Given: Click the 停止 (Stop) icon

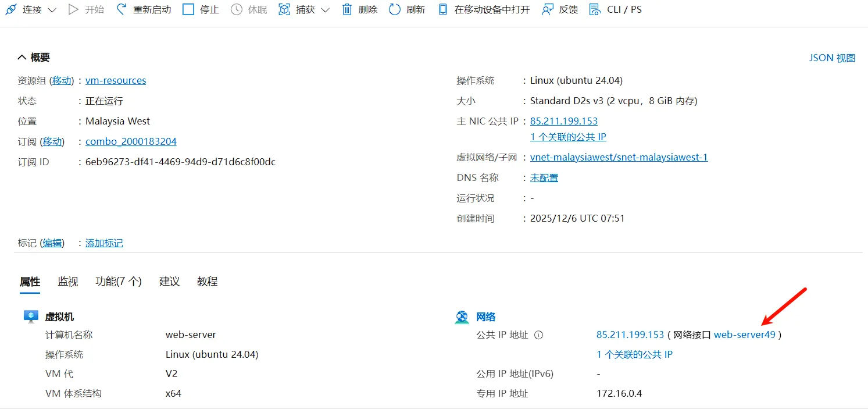Looking at the screenshot, I should pos(188,9).
